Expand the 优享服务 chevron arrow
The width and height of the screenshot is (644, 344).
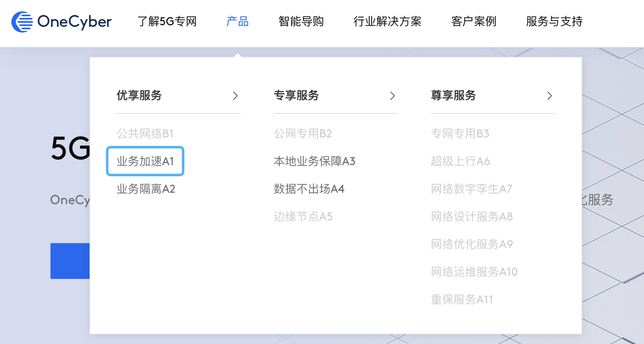coord(235,96)
